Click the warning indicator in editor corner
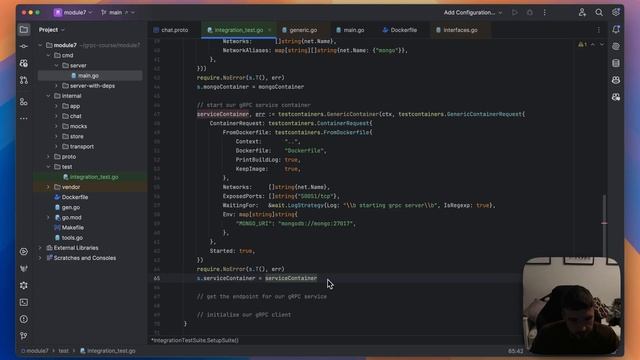The image size is (640, 360). click(x=582, y=44)
